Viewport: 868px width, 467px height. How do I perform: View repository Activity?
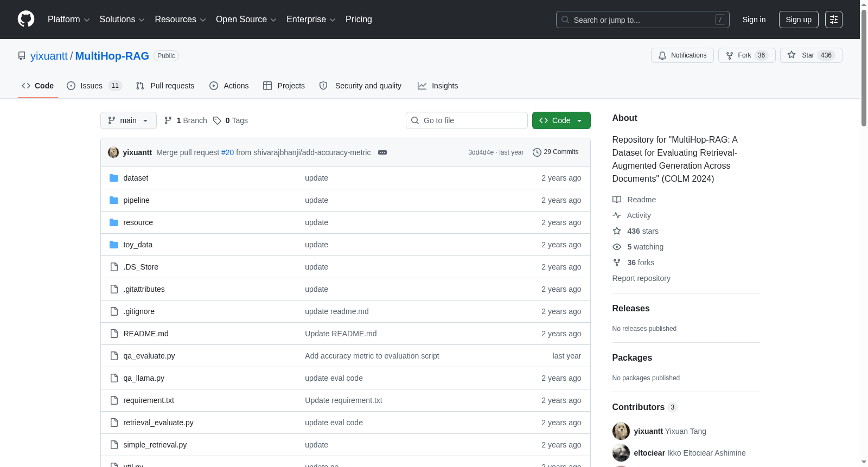[x=631, y=215]
